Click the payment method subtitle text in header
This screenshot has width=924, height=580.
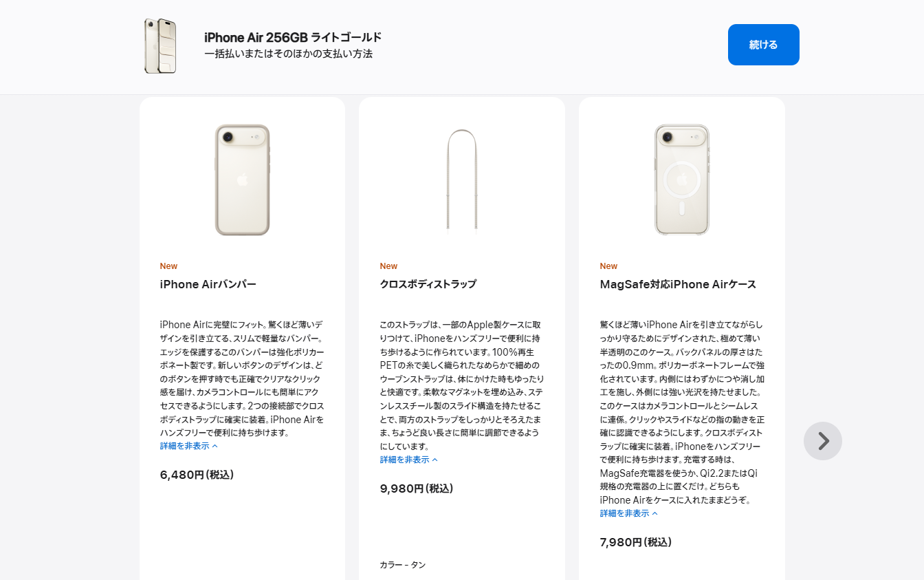click(x=288, y=54)
